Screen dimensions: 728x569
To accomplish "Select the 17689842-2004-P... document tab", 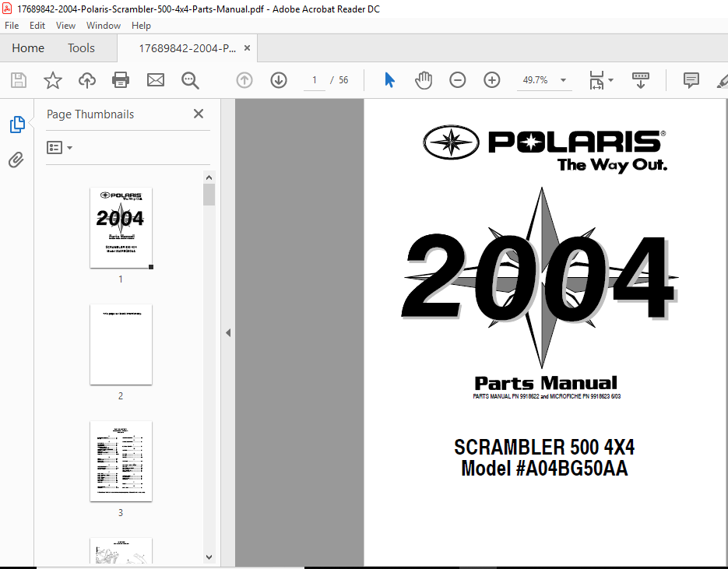I will point(187,48).
